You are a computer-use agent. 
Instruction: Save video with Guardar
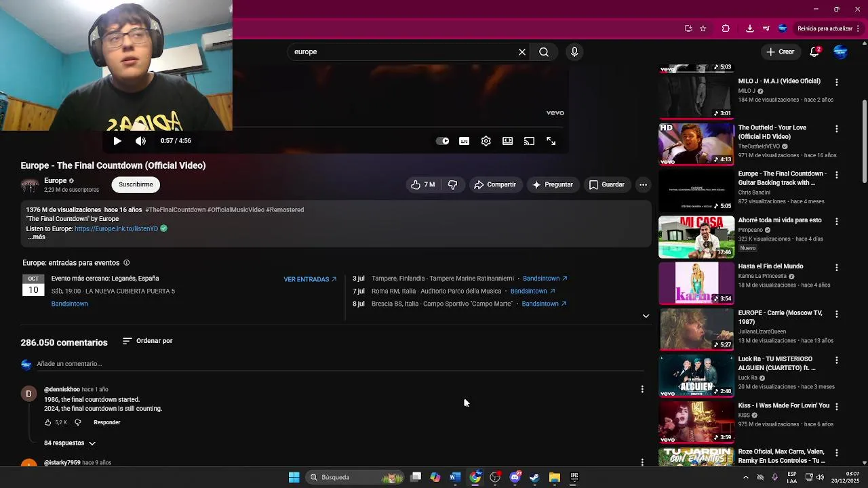(x=607, y=184)
